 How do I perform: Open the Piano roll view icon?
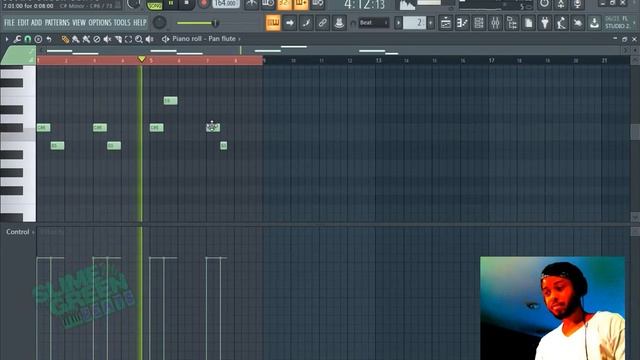coord(462,23)
